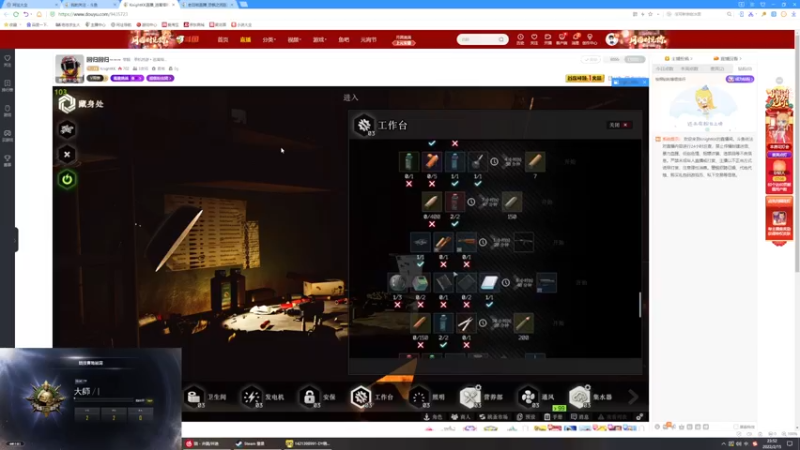Viewport: 800px width, 450px height.
Task: Select the white block ingredient 1/1
Action: click(489, 283)
